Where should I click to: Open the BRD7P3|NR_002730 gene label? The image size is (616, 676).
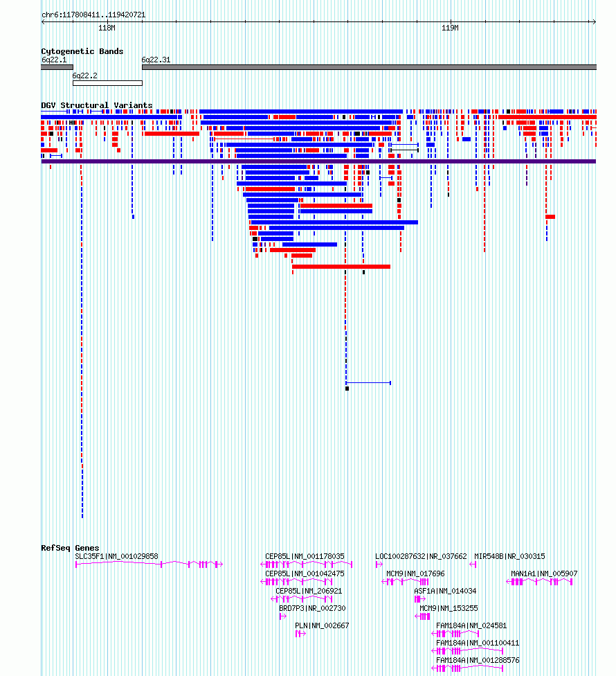pyautogui.click(x=312, y=608)
